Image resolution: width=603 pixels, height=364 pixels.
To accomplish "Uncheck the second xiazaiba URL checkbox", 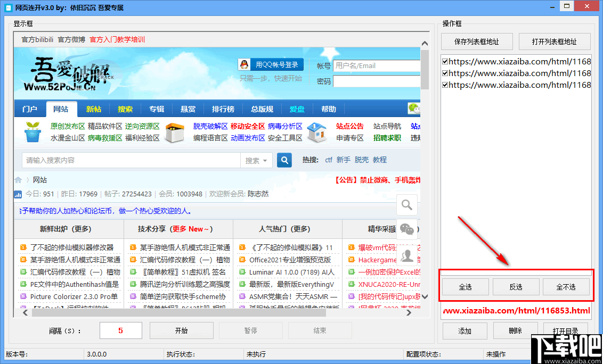I will [445, 73].
